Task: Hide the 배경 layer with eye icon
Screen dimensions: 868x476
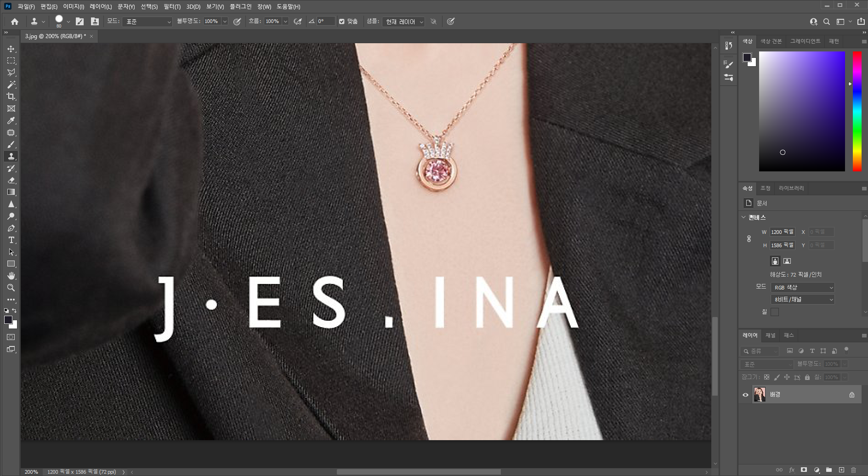Action: (745, 395)
